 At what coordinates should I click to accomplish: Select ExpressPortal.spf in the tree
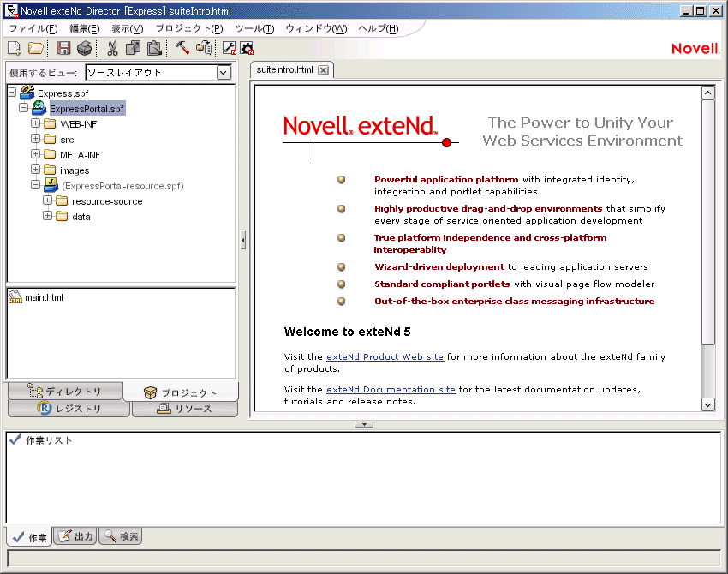click(x=87, y=109)
